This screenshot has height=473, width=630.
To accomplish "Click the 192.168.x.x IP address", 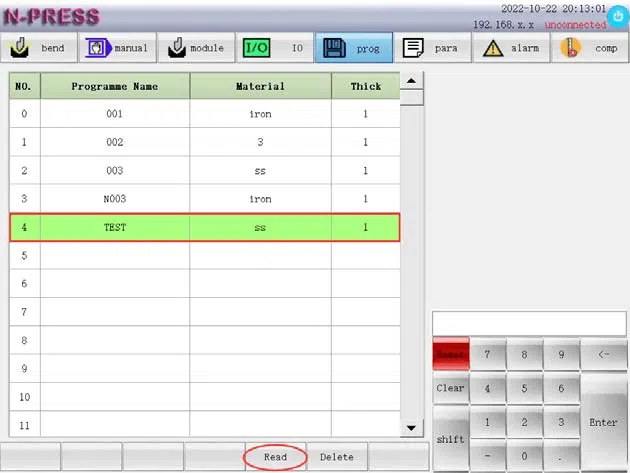I will pos(503,25).
